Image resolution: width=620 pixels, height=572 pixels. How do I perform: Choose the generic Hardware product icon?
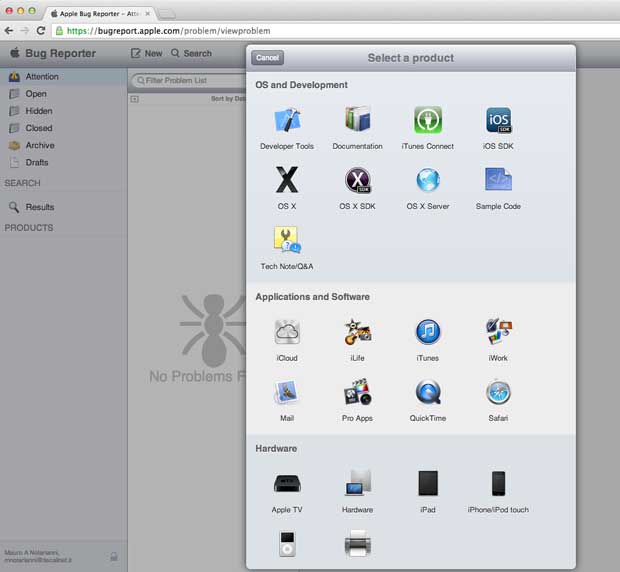[x=357, y=483]
